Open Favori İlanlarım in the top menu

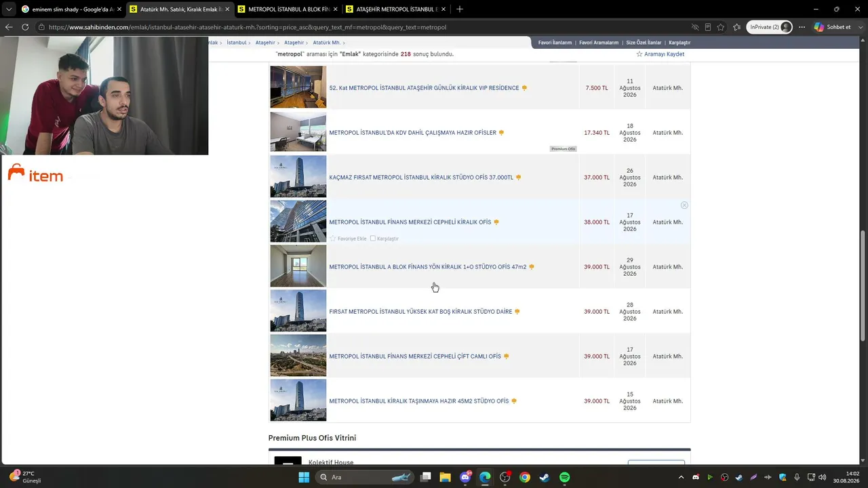click(555, 43)
